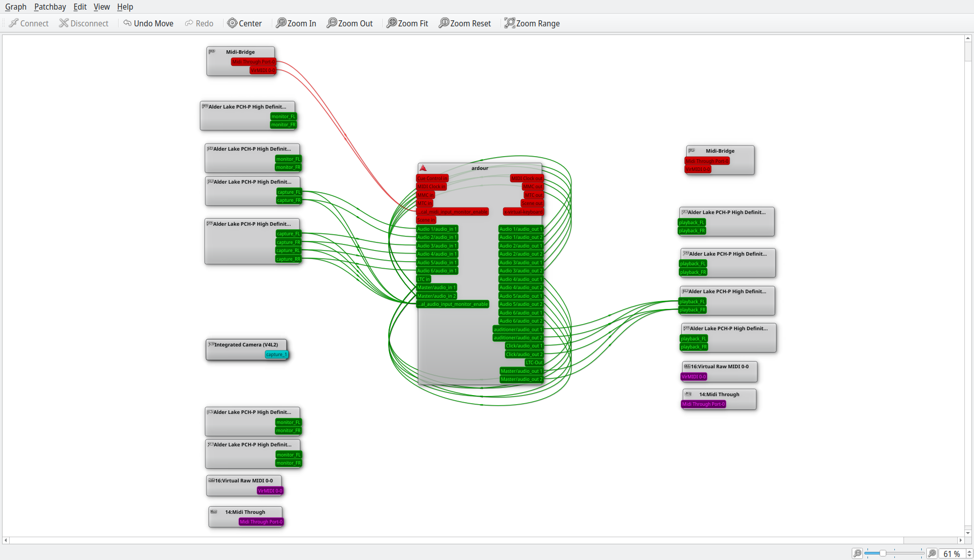
Task: Open the Graph menu
Action: click(15, 7)
